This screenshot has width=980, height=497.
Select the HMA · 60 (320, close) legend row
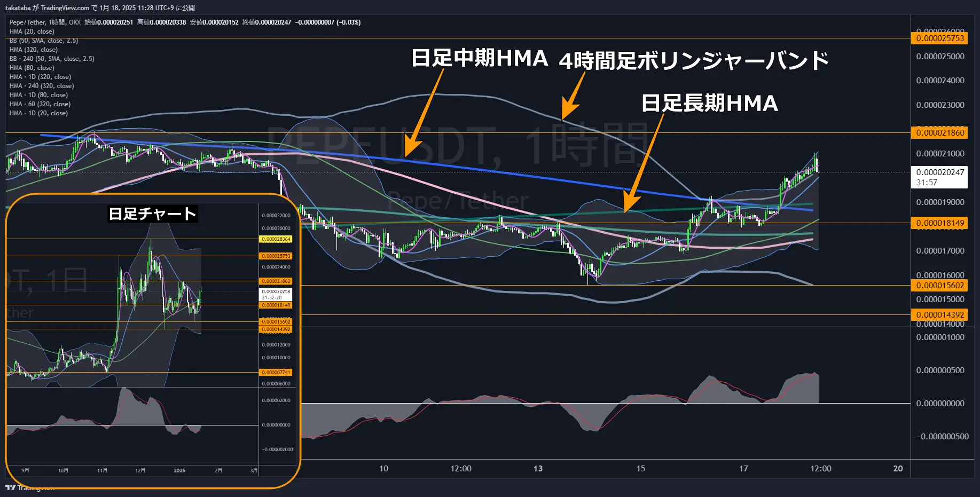40,104
